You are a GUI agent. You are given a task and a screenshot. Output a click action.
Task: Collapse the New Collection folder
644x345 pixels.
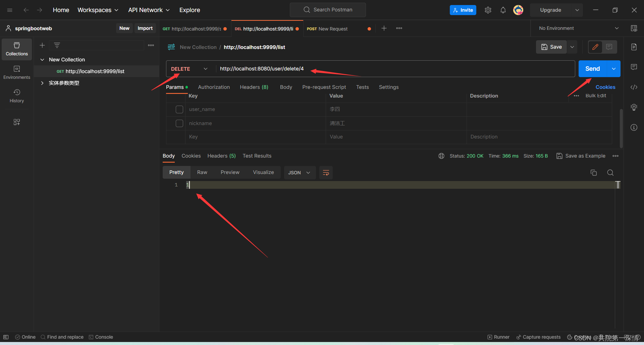(42, 60)
